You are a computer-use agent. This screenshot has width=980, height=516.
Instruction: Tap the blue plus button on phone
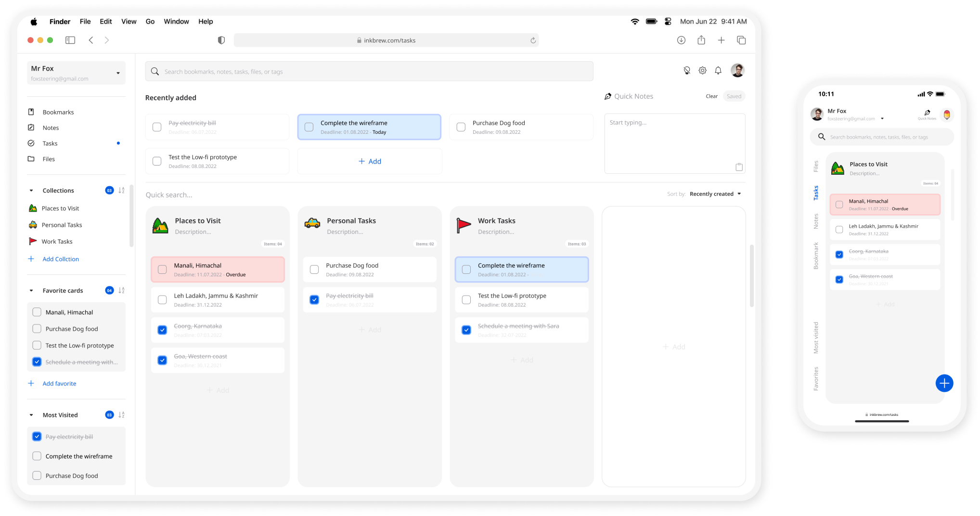[x=944, y=383]
